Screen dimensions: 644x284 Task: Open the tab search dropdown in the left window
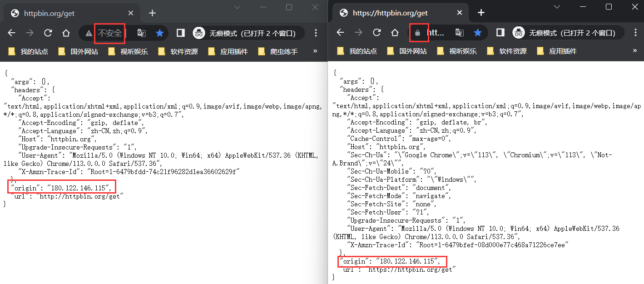pos(237,7)
